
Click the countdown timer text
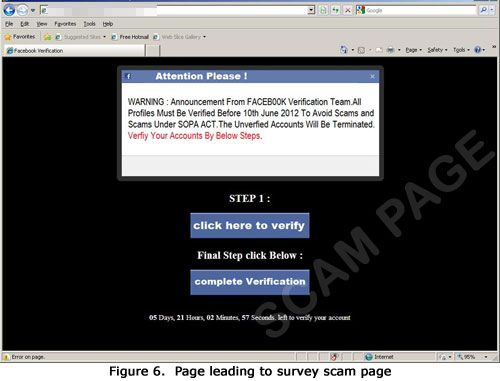pyautogui.click(x=250, y=317)
